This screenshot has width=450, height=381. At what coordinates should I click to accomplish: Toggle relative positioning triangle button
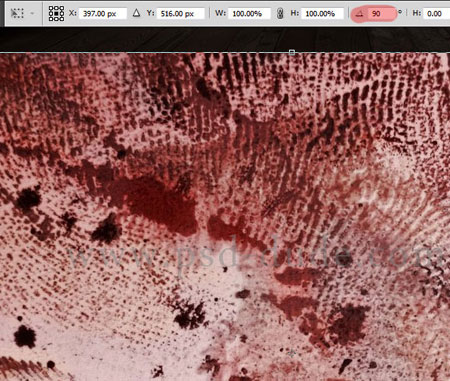click(x=136, y=13)
